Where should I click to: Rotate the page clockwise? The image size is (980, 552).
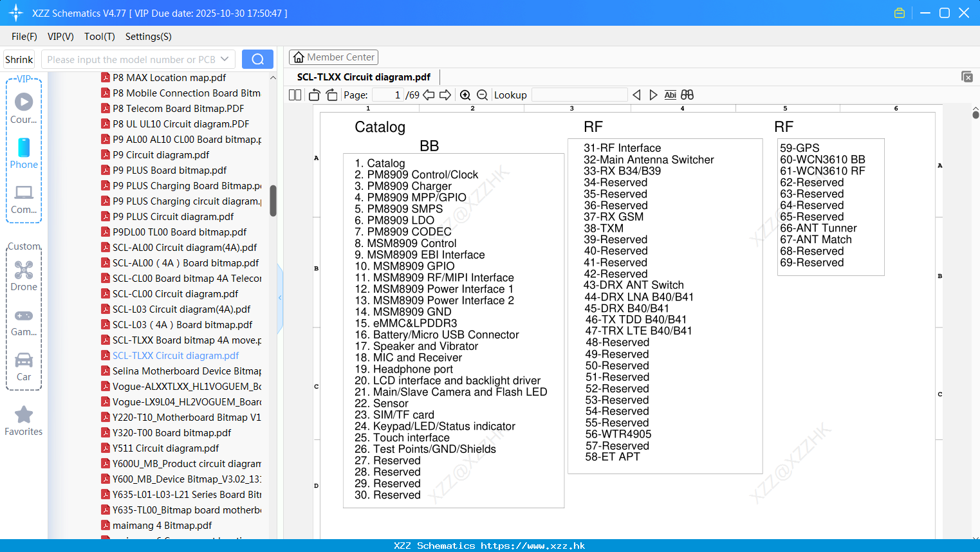331,95
